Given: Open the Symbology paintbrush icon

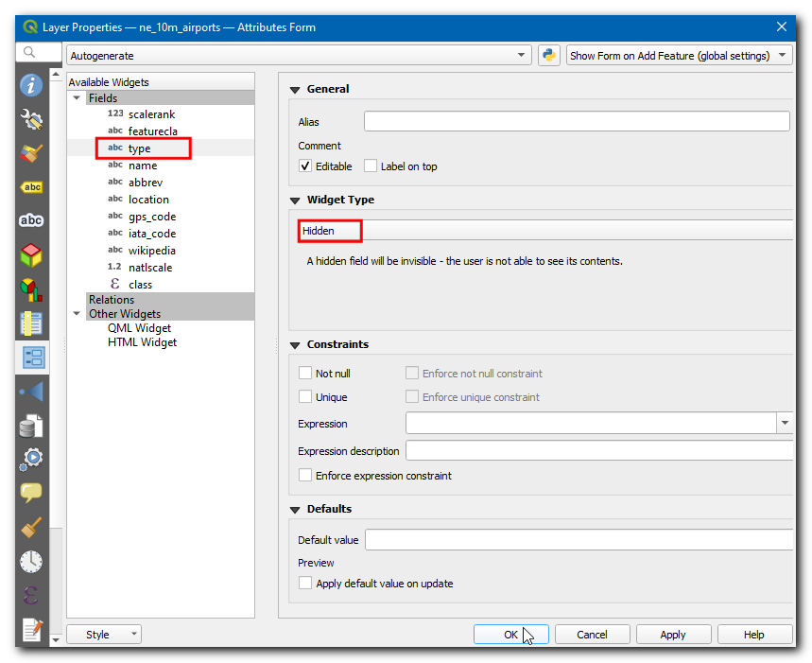Looking at the screenshot, I should pos(31,153).
